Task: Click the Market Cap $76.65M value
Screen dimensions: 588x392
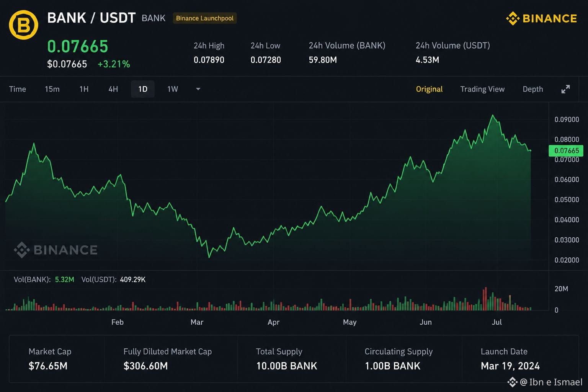Action: tap(48, 366)
